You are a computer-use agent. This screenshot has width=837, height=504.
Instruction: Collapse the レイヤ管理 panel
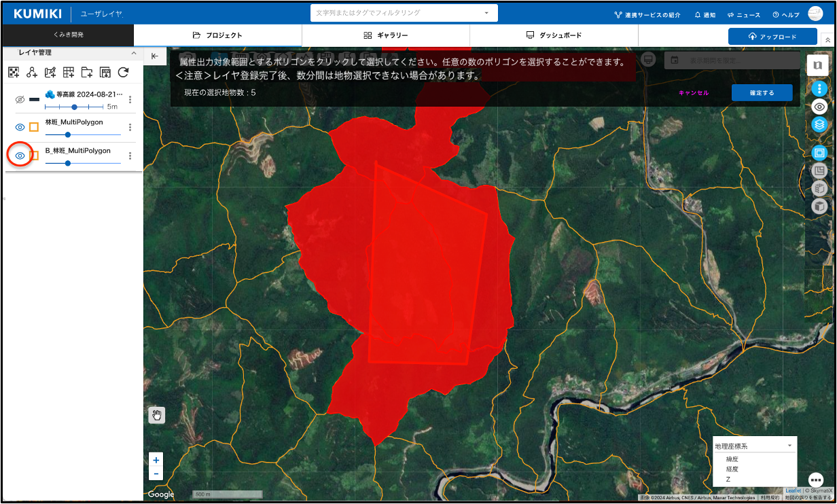coord(134,53)
